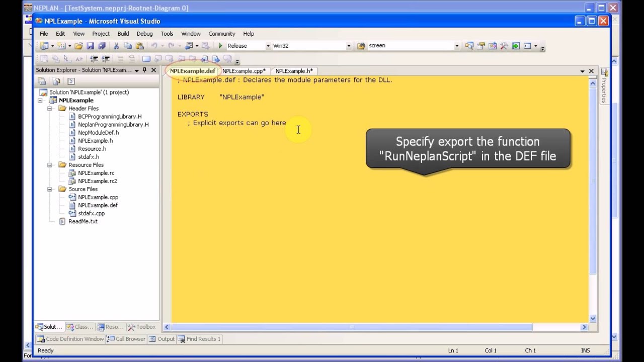Collapse the Resource Files folder
644x362 pixels.
point(49,165)
